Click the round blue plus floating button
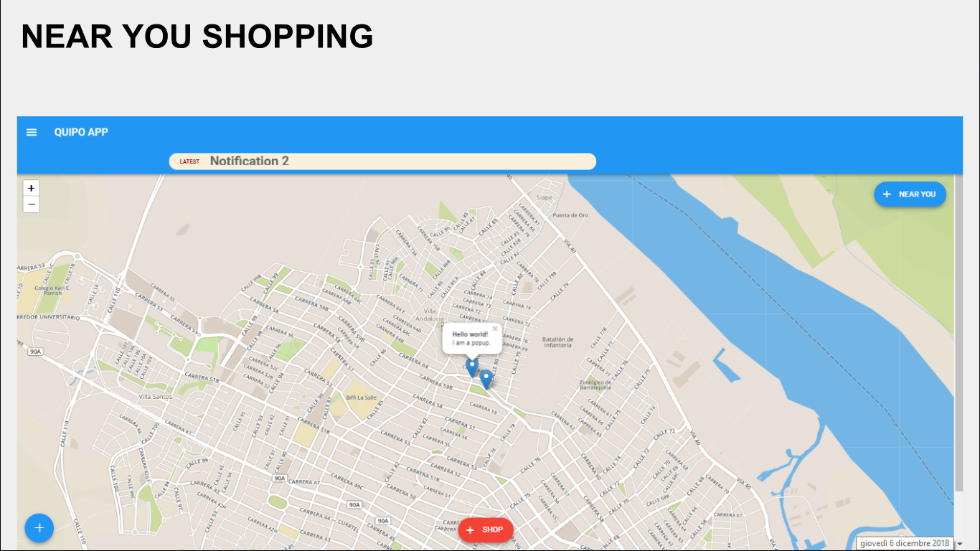The image size is (980, 551). tap(39, 528)
